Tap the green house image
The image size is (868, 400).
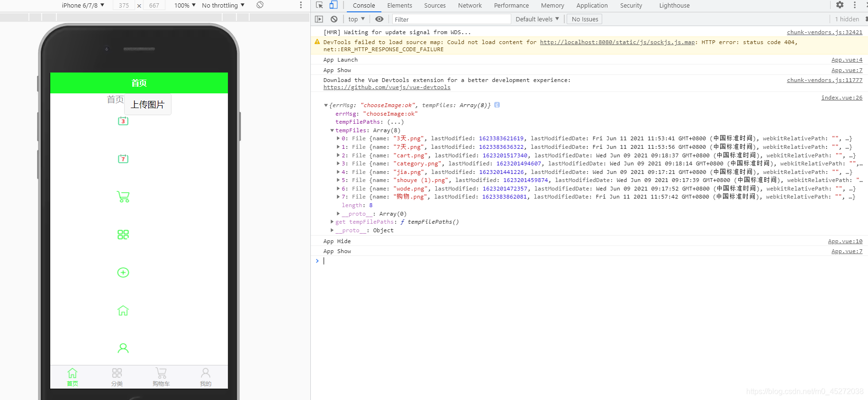click(x=123, y=310)
